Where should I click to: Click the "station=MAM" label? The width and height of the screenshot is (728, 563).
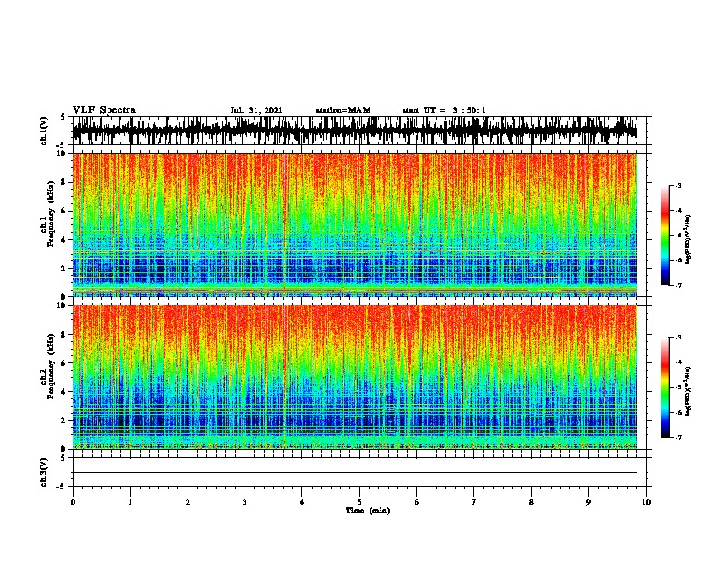point(343,110)
